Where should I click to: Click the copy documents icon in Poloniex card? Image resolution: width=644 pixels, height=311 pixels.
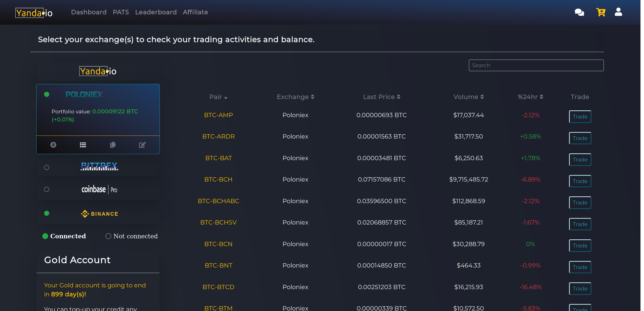(x=113, y=145)
